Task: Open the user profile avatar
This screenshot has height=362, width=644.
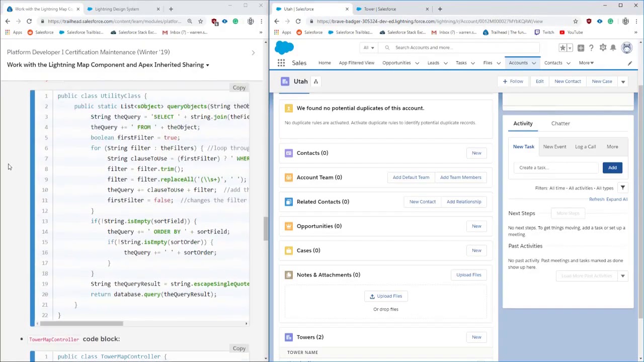Action: pyautogui.click(x=626, y=48)
